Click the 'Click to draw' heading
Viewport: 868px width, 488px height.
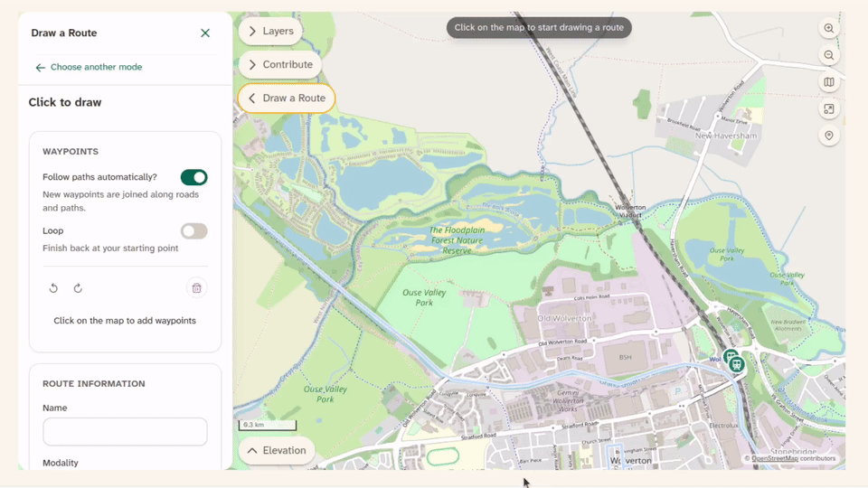tap(65, 102)
